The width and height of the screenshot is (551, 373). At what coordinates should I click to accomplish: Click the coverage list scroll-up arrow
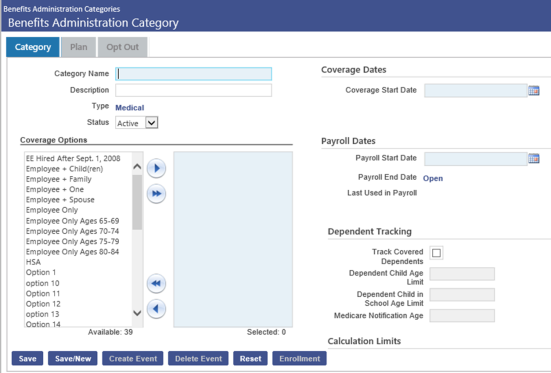click(137, 167)
